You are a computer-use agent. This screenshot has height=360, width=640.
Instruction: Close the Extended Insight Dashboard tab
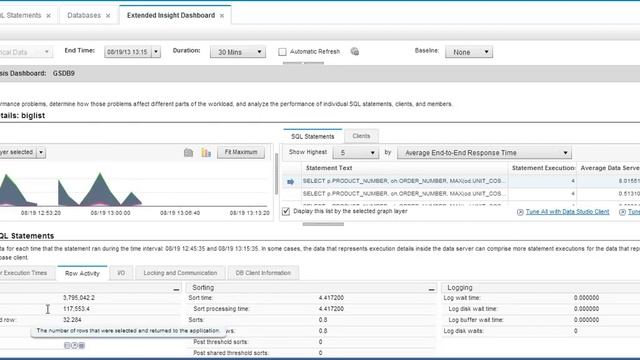click(222, 16)
